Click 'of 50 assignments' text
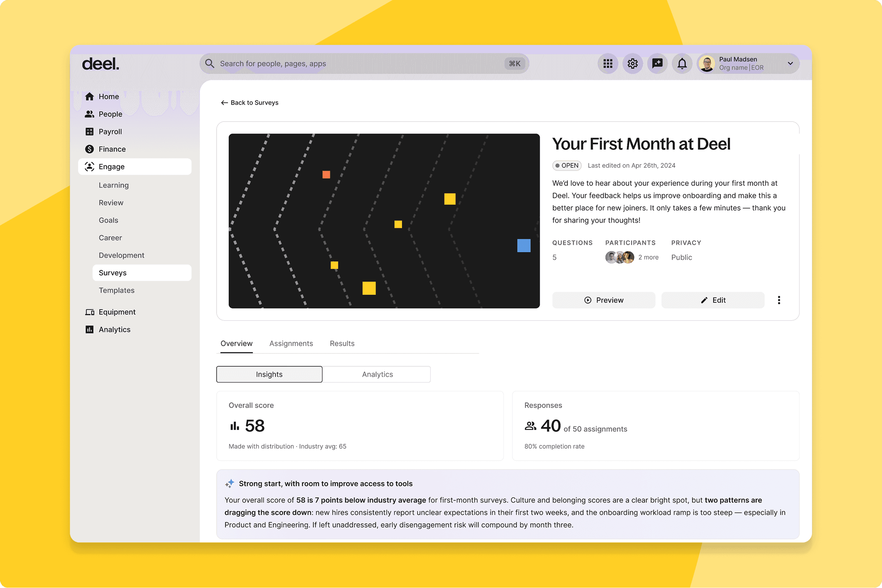Viewport: 882px width, 588px height. tap(595, 429)
